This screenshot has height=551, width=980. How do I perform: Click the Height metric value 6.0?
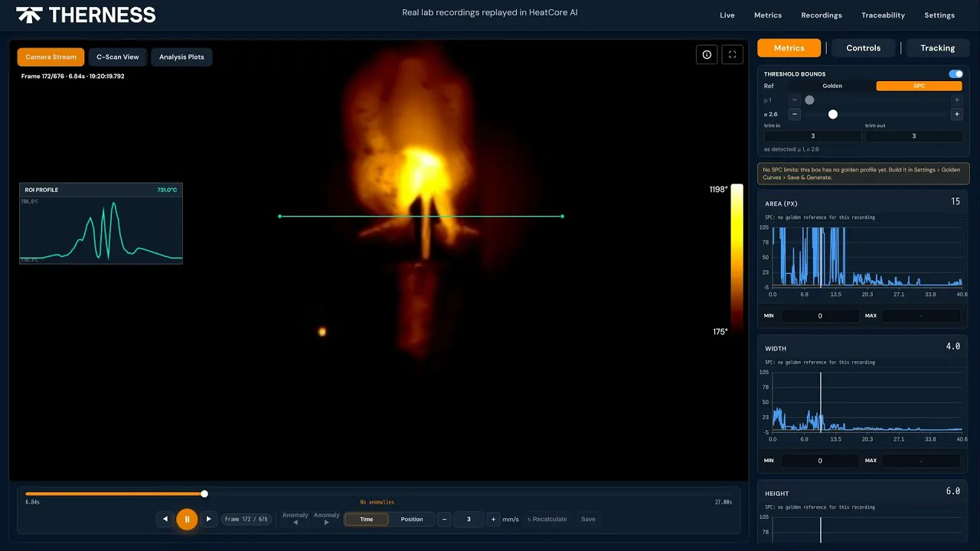tap(952, 491)
